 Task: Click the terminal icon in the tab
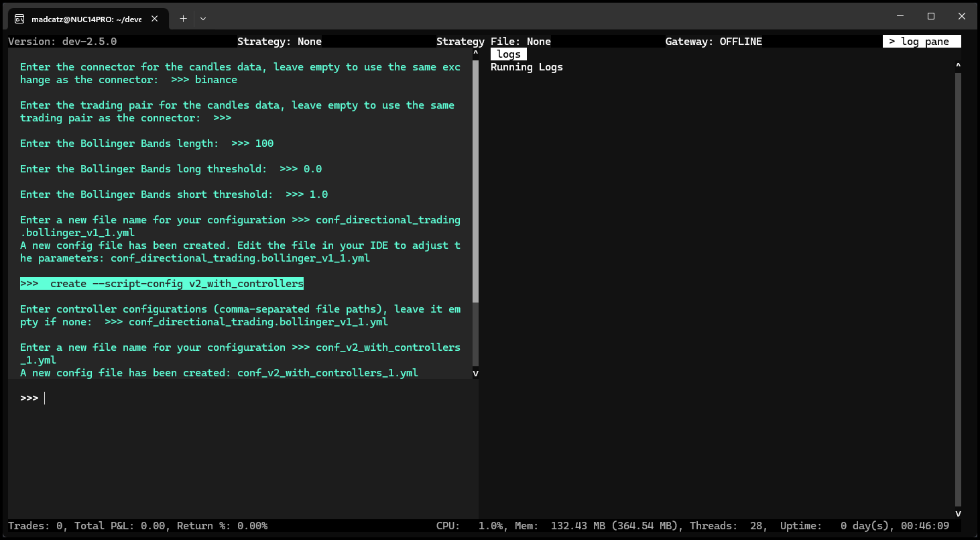20,19
